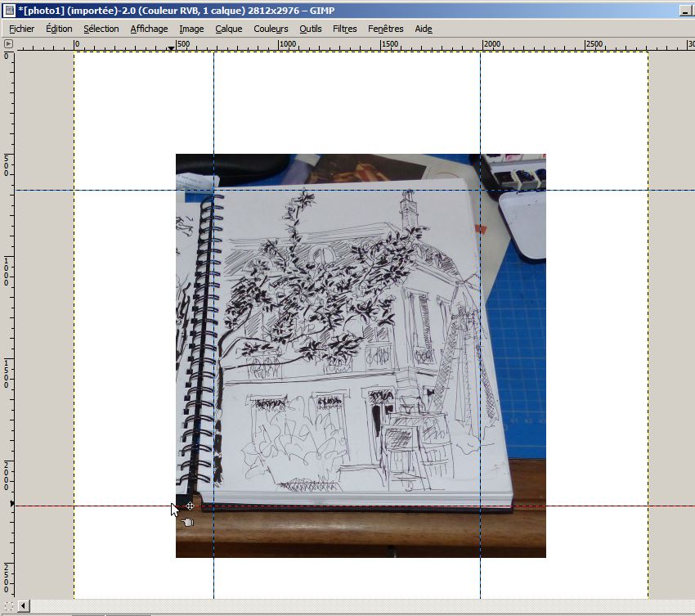Click the sketchbook photo on the canvas
Screen dimensions: 695x616
tap(361, 356)
